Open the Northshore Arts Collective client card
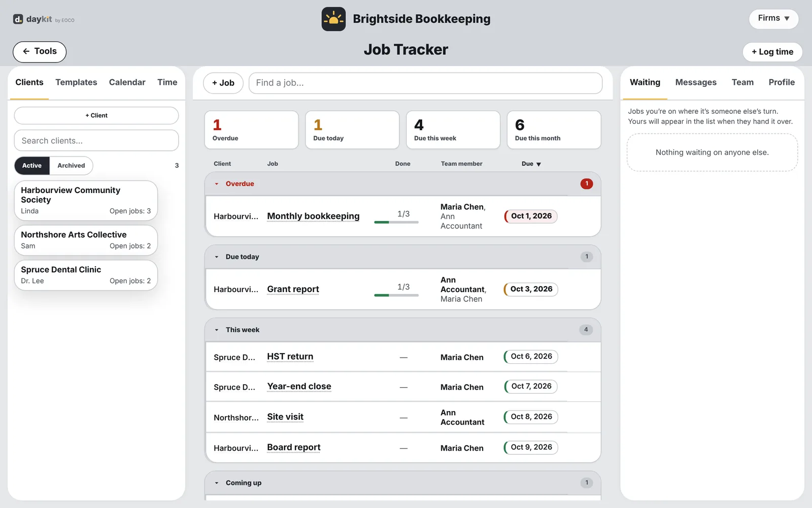Viewport: 812px width, 508px height. [86, 240]
